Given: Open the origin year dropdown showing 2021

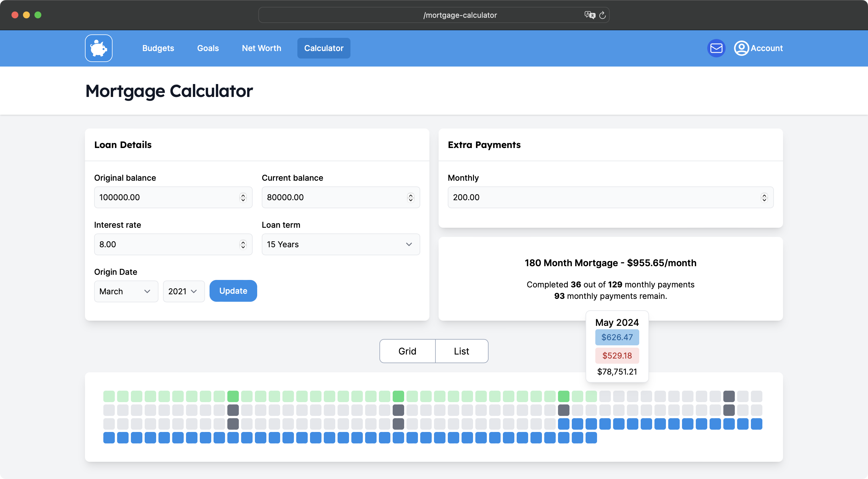Looking at the screenshot, I should [183, 291].
